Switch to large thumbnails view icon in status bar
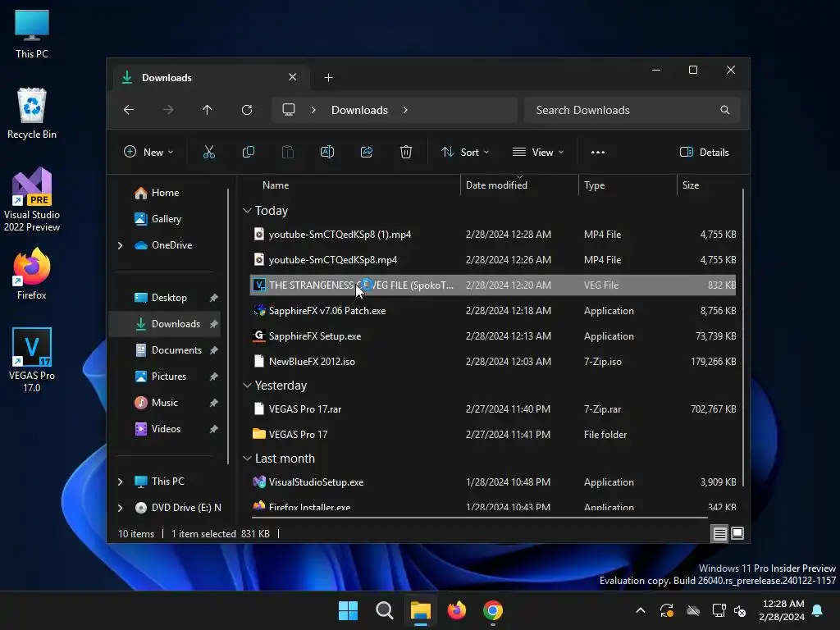Viewport: 840px width, 630px height. click(737, 533)
